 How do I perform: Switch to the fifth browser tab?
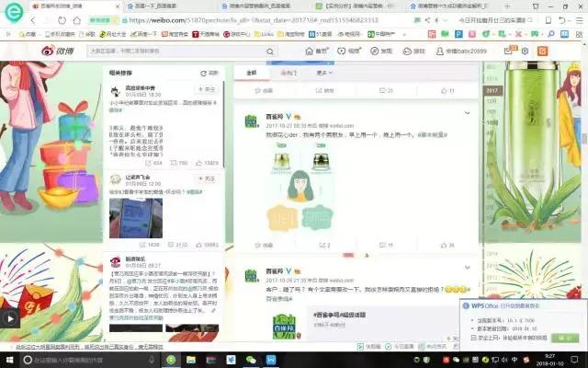(450, 6)
